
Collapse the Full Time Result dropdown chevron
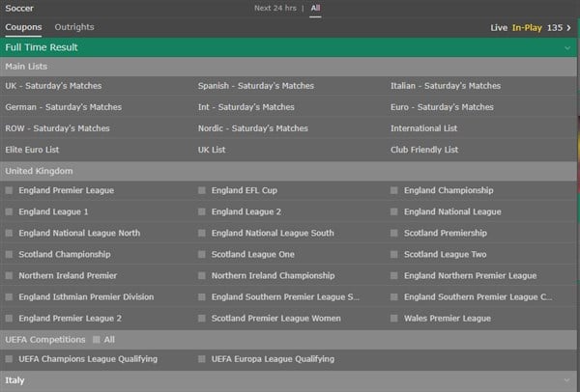pyautogui.click(x=567, y=47)
